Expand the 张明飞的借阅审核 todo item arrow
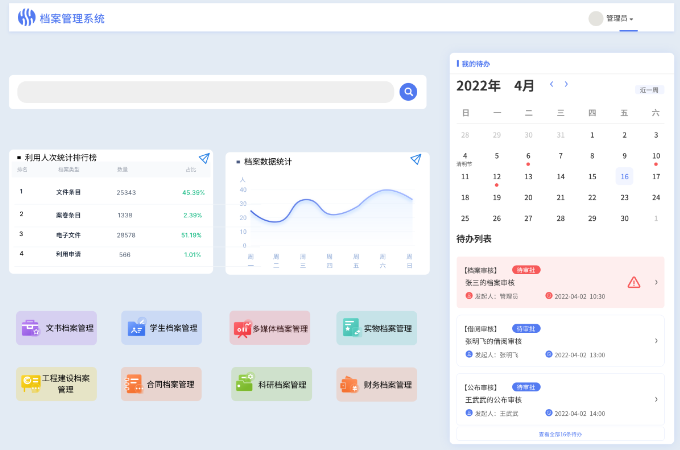Screen dimensions: 680x450 (x=656, y=341)
